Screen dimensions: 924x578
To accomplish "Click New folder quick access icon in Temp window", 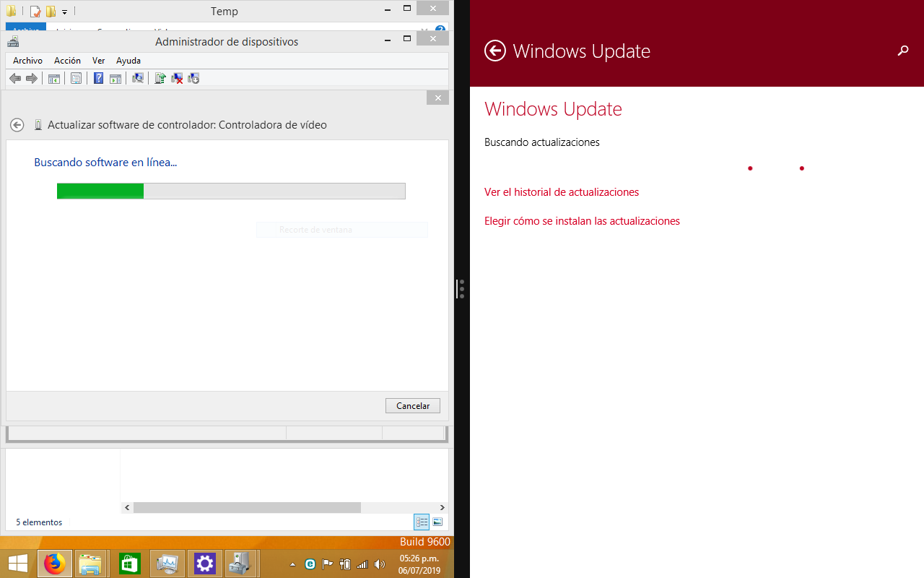I will click(51, 12).
